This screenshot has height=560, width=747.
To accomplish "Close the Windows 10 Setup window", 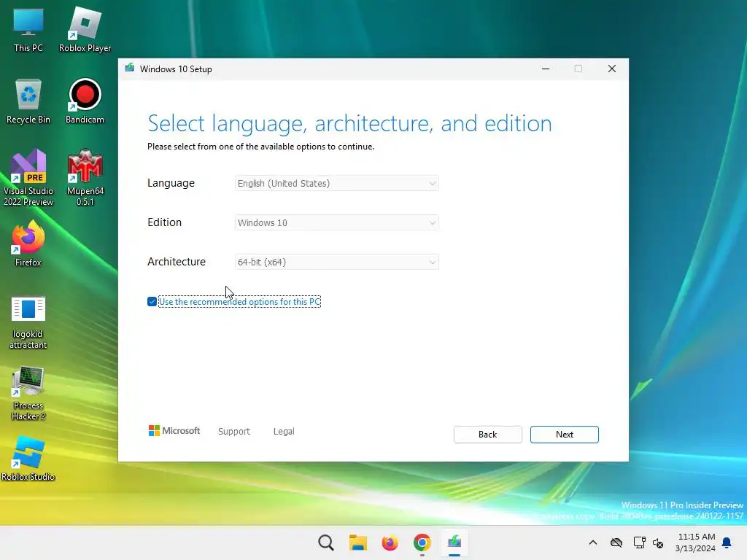I will (x=612, y=69).
